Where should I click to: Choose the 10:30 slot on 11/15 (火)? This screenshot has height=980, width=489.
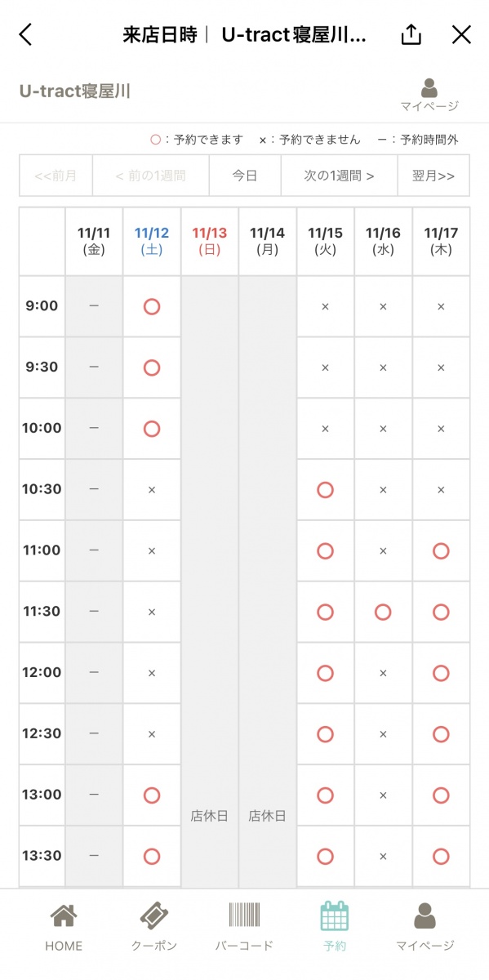pos(325,489)
